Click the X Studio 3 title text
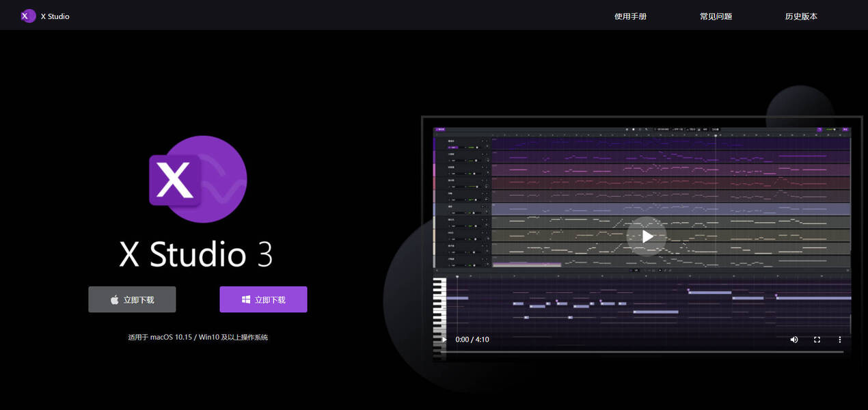The width and height of the screenshot is (868, 410). [196, 255]
